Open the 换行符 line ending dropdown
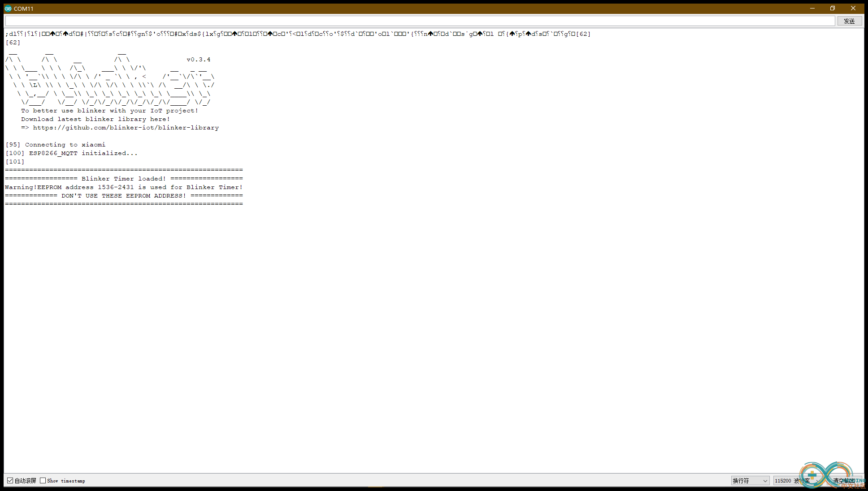 750,481
